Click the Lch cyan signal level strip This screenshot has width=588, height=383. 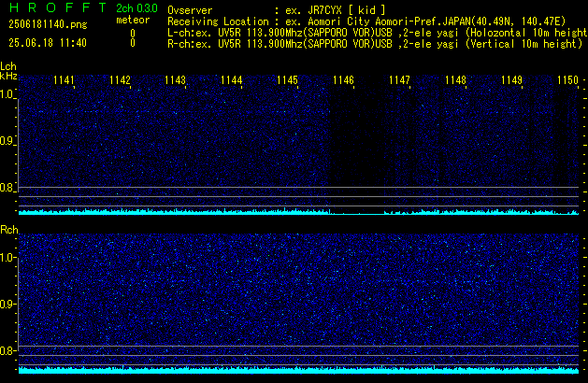tap(298, 212)
